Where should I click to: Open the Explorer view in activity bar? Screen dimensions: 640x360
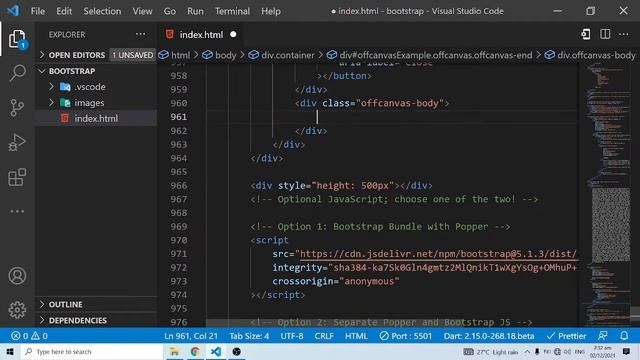click(17, 39)
